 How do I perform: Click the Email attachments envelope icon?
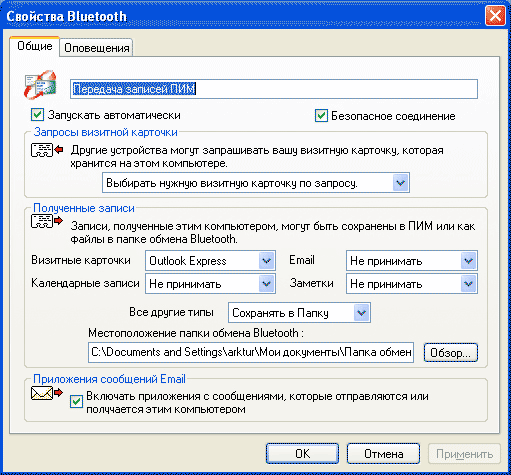(x=47, y=393)
